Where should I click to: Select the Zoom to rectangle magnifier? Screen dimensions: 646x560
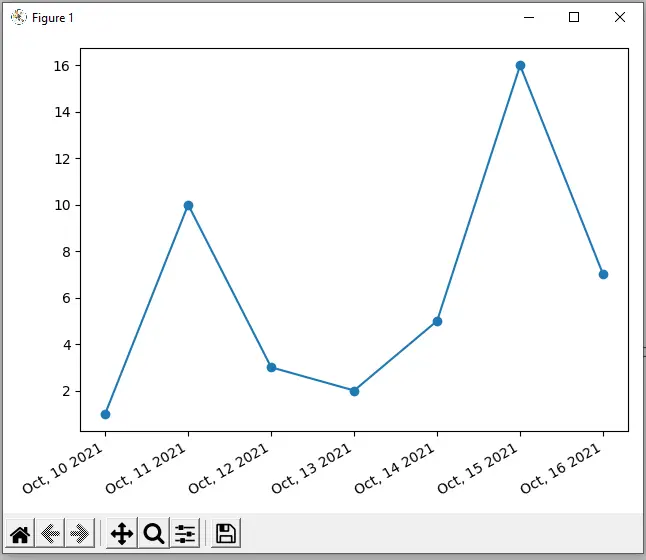pyautogui.click(x=154, y=534)
